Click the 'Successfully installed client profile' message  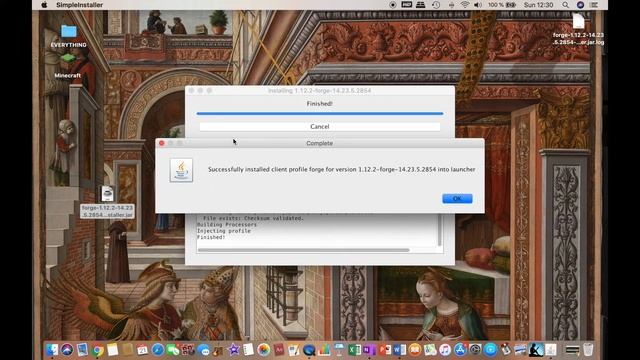tap(341, 169)
